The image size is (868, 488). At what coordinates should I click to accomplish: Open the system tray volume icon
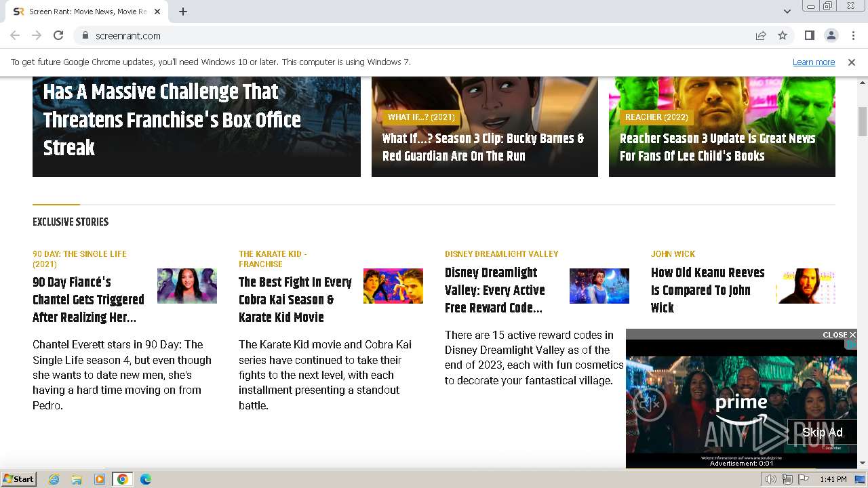pos(771,479)
